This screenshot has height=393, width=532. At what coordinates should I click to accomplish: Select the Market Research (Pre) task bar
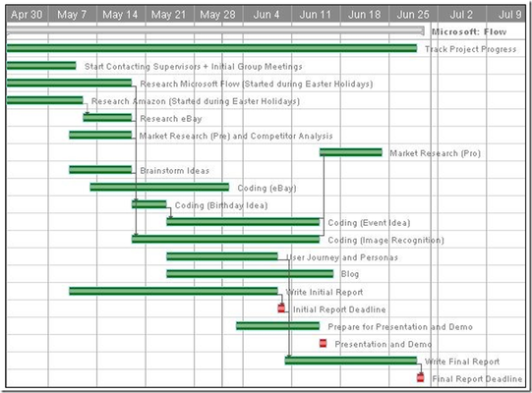(x=100, y=135)
